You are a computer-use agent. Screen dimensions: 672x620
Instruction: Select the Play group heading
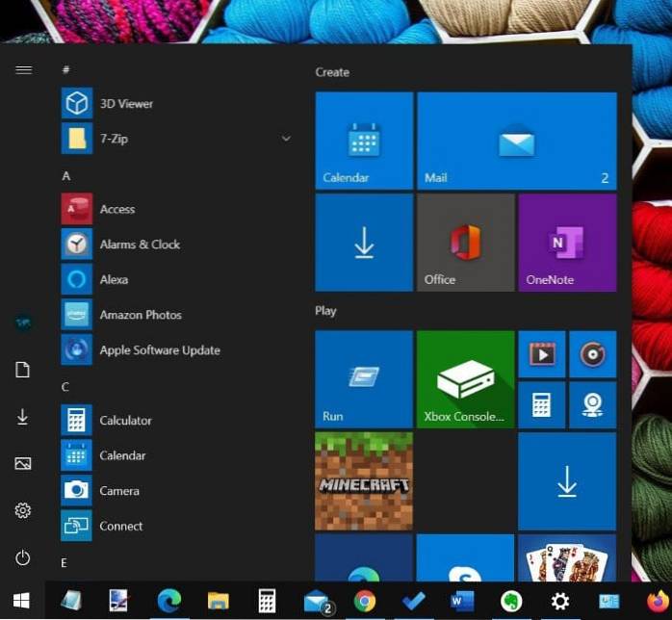click(325, 311)
